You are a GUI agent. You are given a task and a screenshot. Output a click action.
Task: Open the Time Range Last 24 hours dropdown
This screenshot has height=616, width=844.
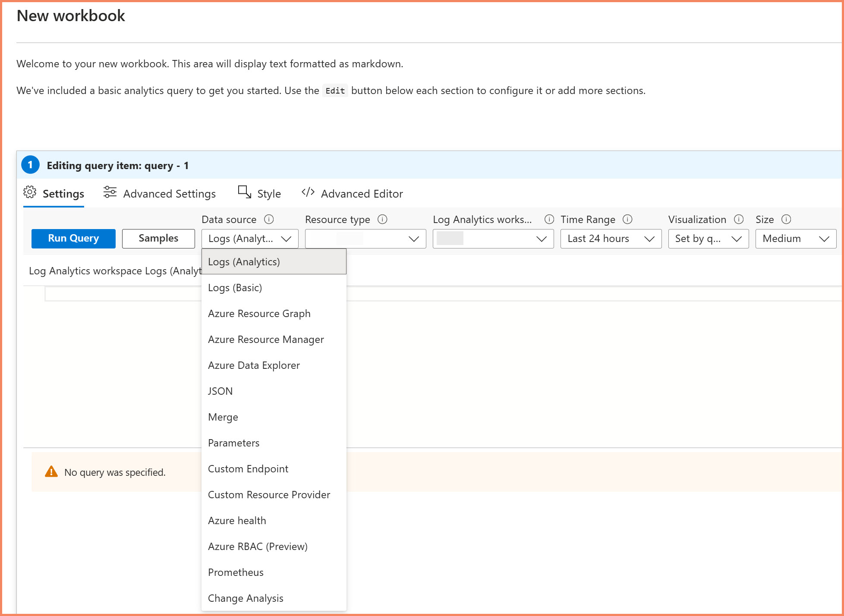(611, 239)
